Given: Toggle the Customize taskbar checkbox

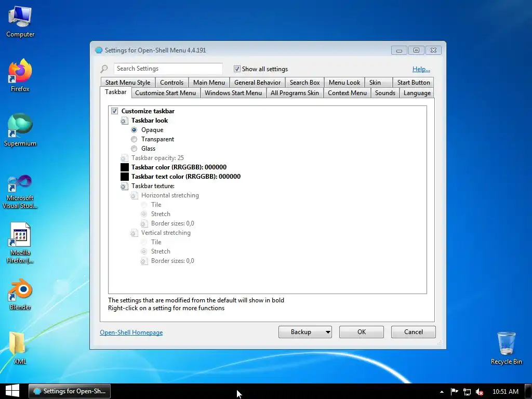Looking at the screenshot, I should 115,111.
